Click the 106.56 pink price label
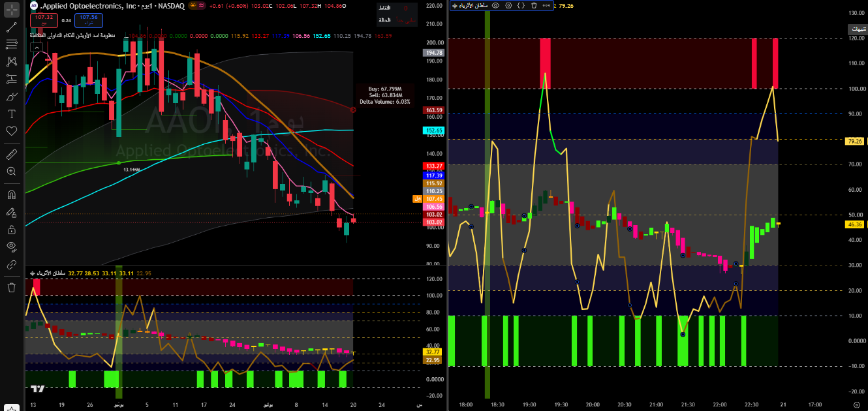Image resolution: width=868 pixels, height=411 pixels. (434, 207)
